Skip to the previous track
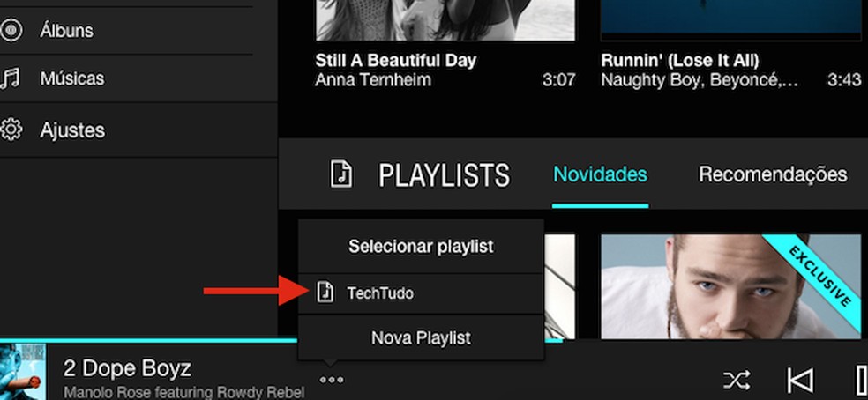The height and width of the screenshot is (400, 868). click(x=800, y=380)
